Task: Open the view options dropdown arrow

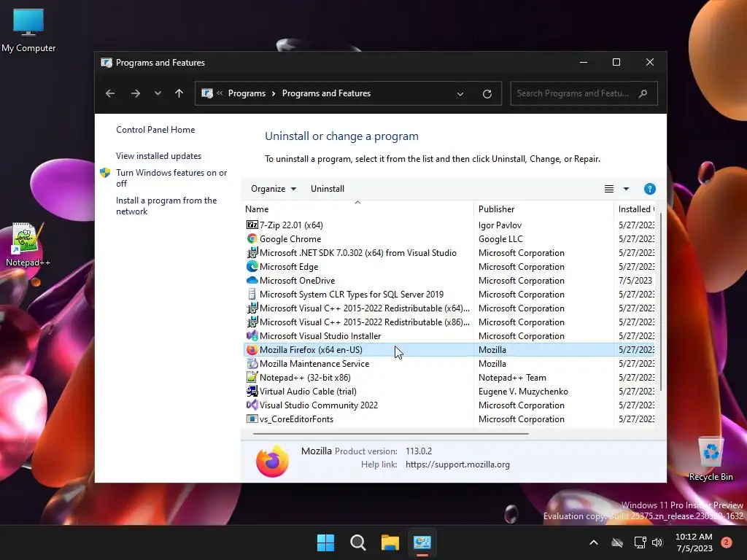Action: [x=626, y=189]
